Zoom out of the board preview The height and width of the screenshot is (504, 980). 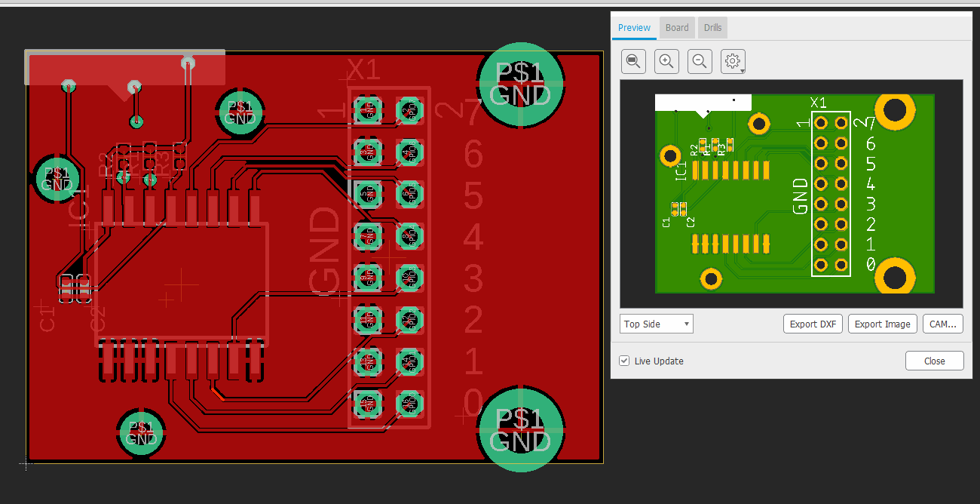pos(700,61)
